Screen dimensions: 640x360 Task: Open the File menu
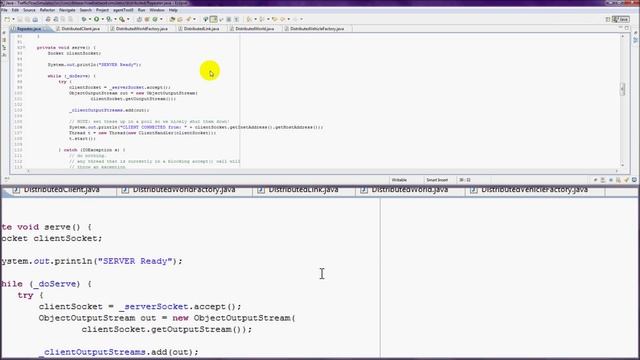click(4, 10)
